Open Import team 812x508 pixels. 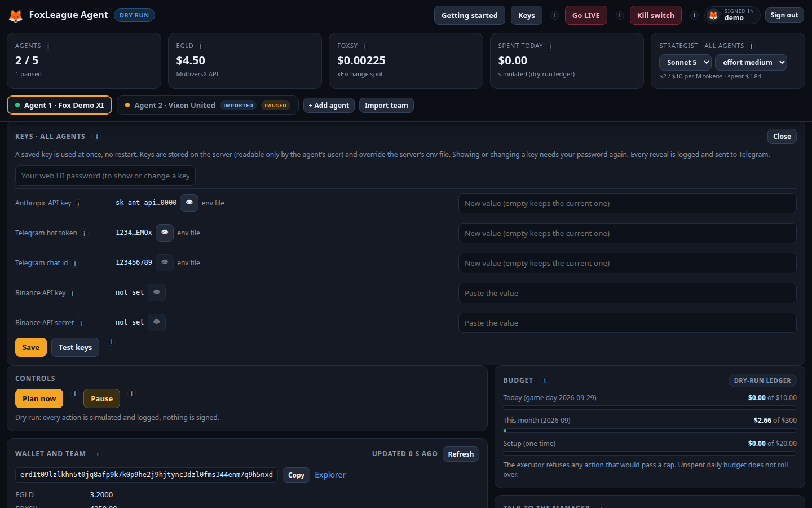point(386,106)
